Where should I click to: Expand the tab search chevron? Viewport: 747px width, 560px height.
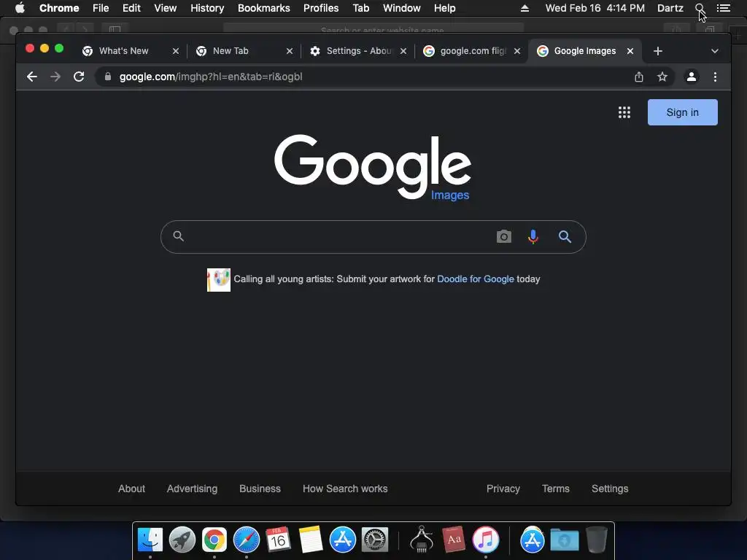coord(715,51)
